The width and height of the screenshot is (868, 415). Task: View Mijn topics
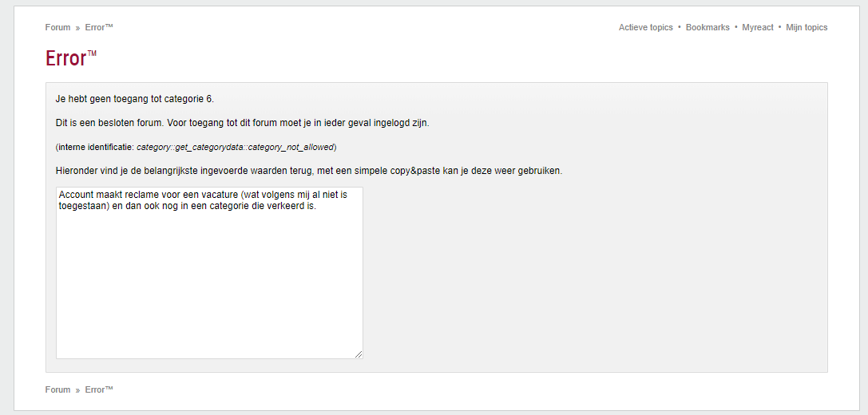pos(807,27)
